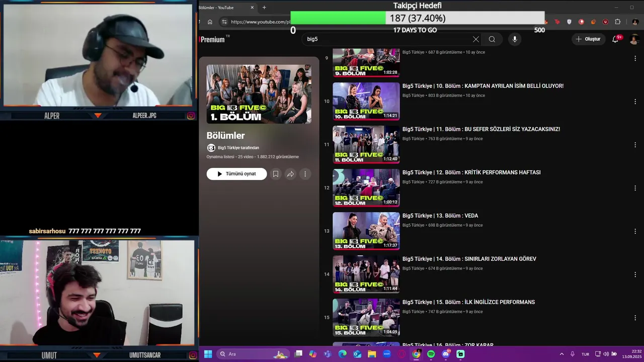Select the 13. Bölüm video thumbnail

point(366,231)
